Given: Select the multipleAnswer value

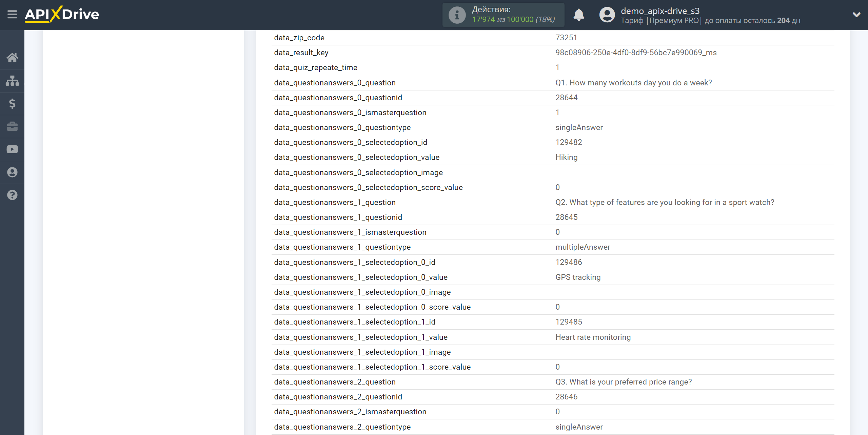Looking at the screenshot, I should [x=583, y=247].
